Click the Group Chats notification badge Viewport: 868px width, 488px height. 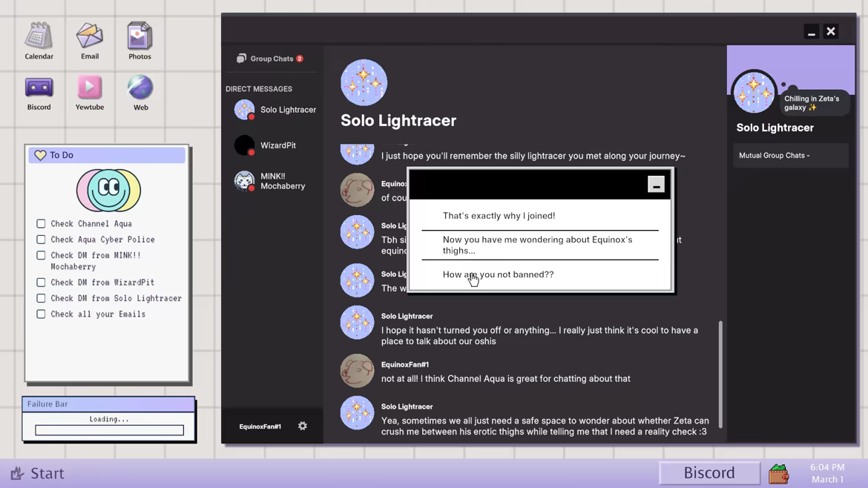point(300,59)
